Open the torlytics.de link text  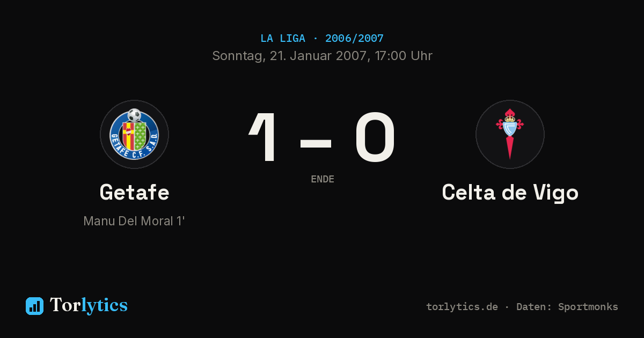coord(462,307)
